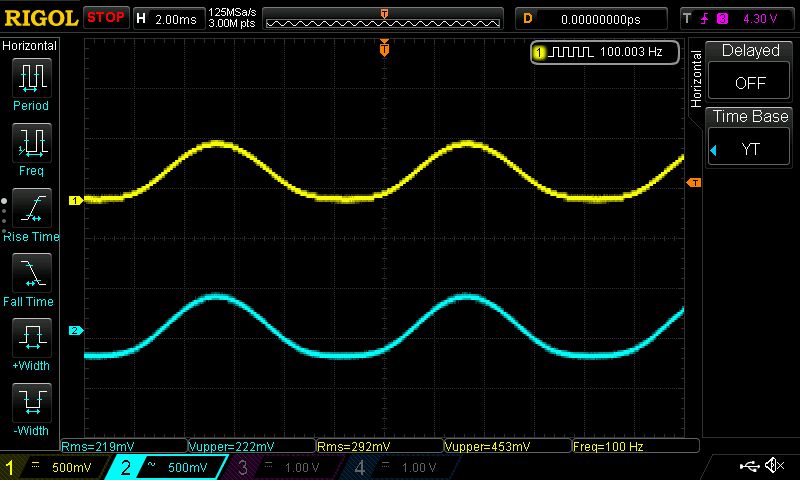Click the D horizontal delay readout
The image size is (800, 480).
point(591,19)
